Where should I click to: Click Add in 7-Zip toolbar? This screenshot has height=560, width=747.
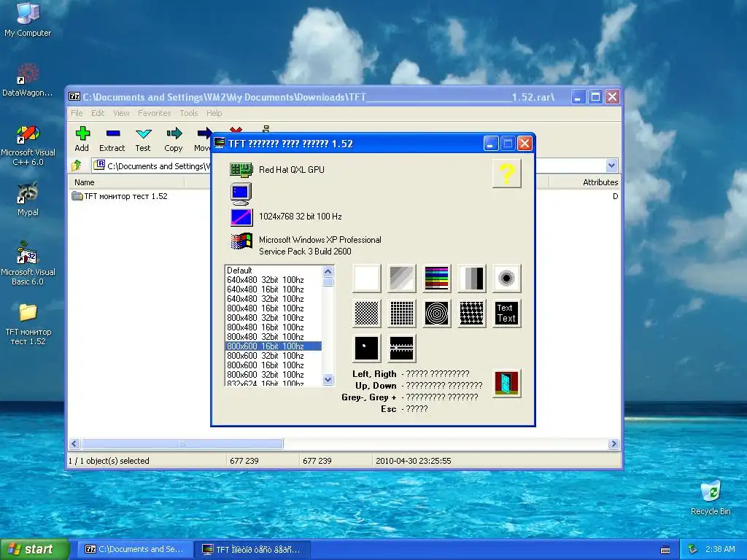[82, 139]
